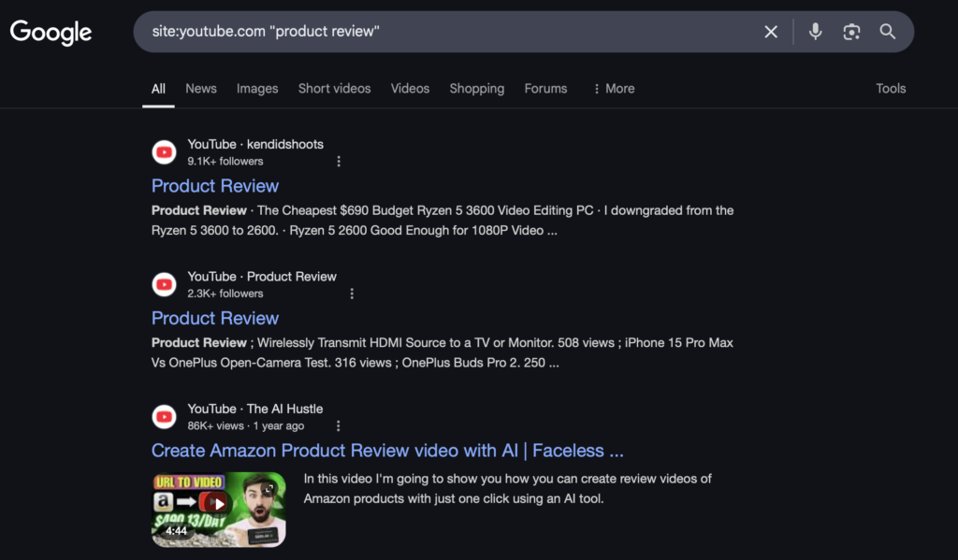Screen dimensions: 958x560
Task: Switch to the Shopping tab
Action: [x=476, y=89]
